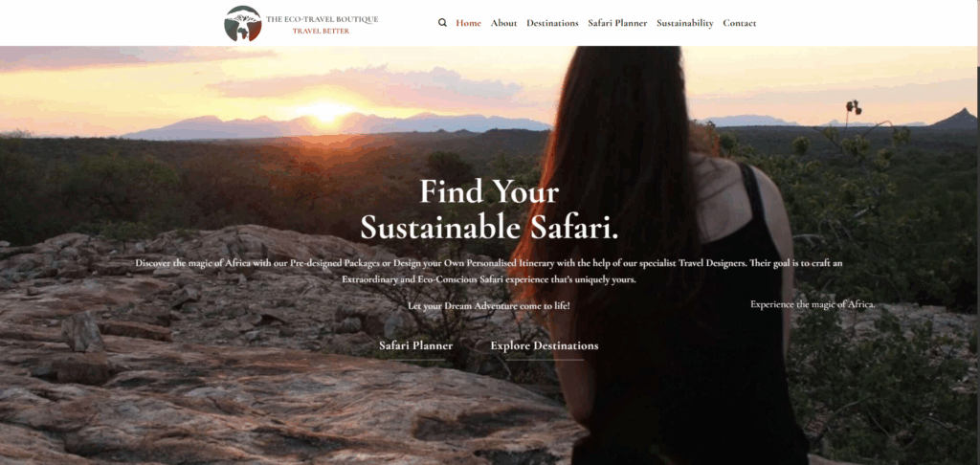Screen dimensions: 980x465
Task: Click the "Find Your Sustainable Safari." headline
Action: pyautogui.click(x=489, y=210)
